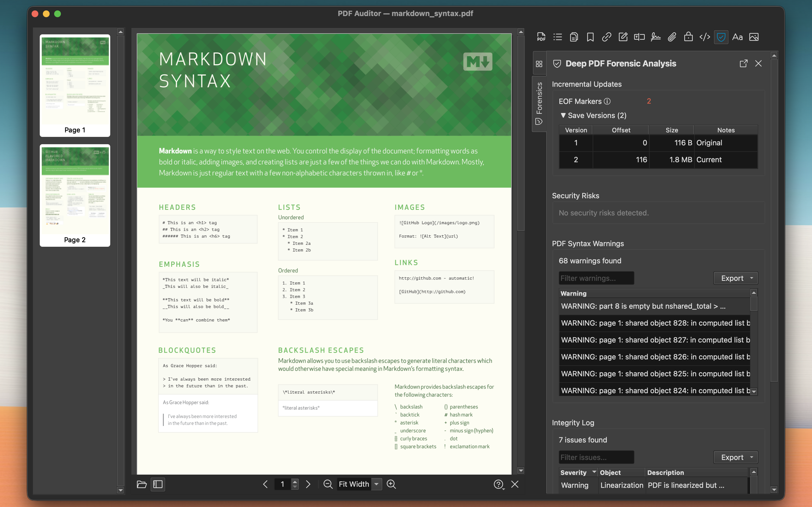Open the Signatures panel icon

coord(655,37)
